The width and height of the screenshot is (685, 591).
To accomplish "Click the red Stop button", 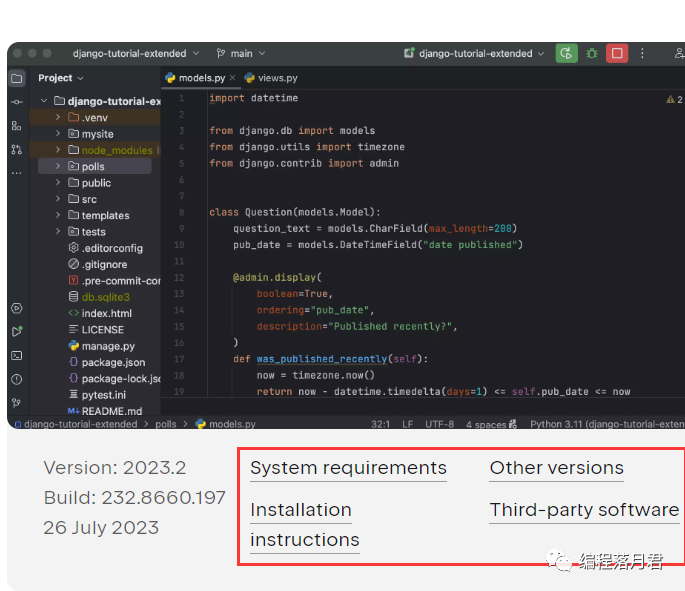I will [617, 53].
